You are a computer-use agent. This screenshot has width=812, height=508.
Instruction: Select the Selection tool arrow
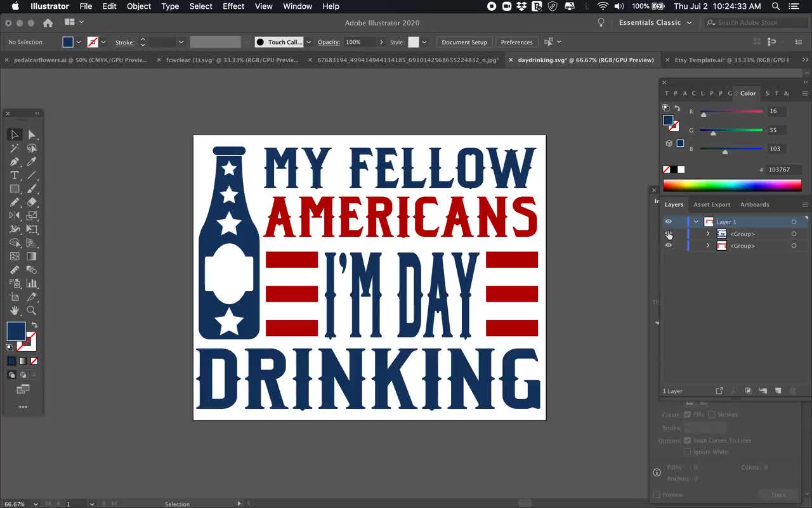click(15, 135)
